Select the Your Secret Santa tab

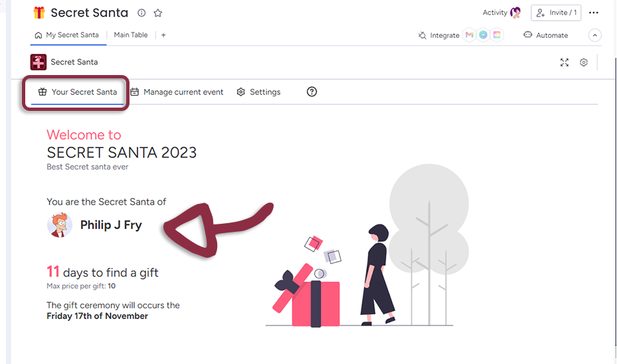click(77, 92)
